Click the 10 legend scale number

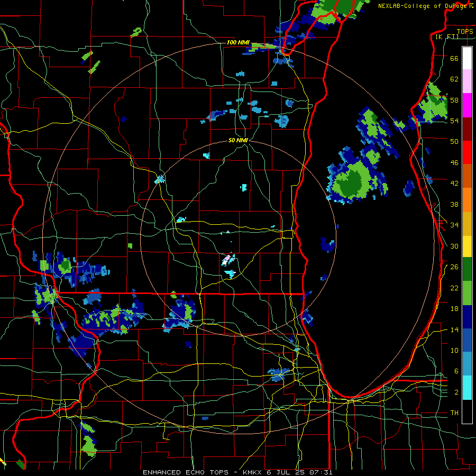(454, 350)
